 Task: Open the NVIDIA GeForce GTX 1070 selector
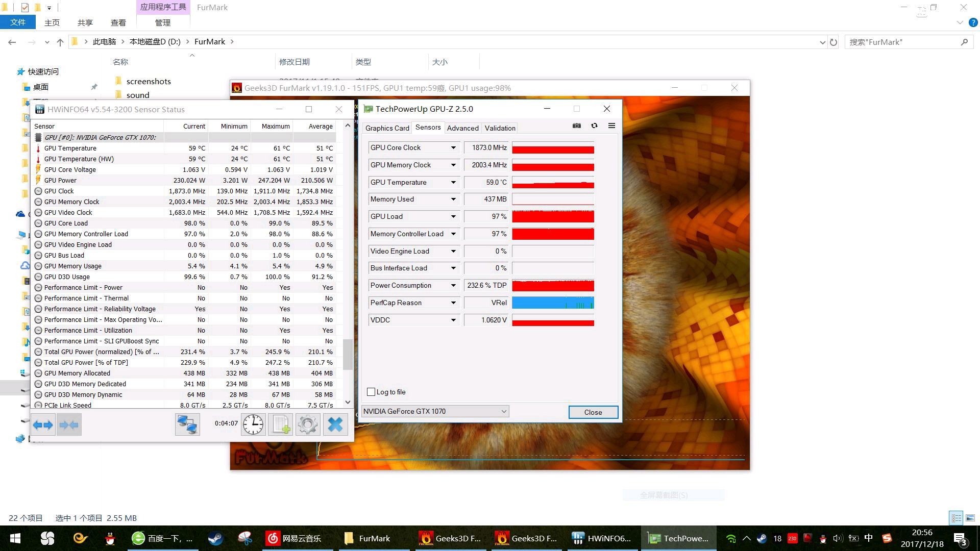pos(435,411)
